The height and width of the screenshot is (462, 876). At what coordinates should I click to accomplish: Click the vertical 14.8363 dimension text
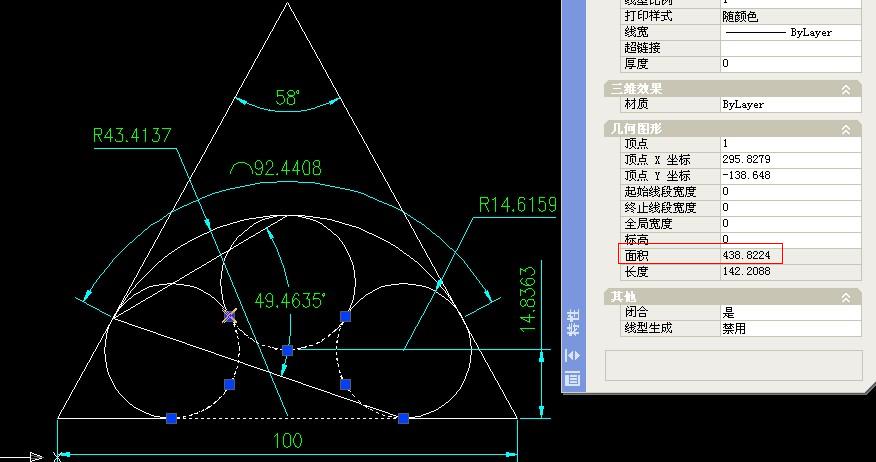pos(528,299)
